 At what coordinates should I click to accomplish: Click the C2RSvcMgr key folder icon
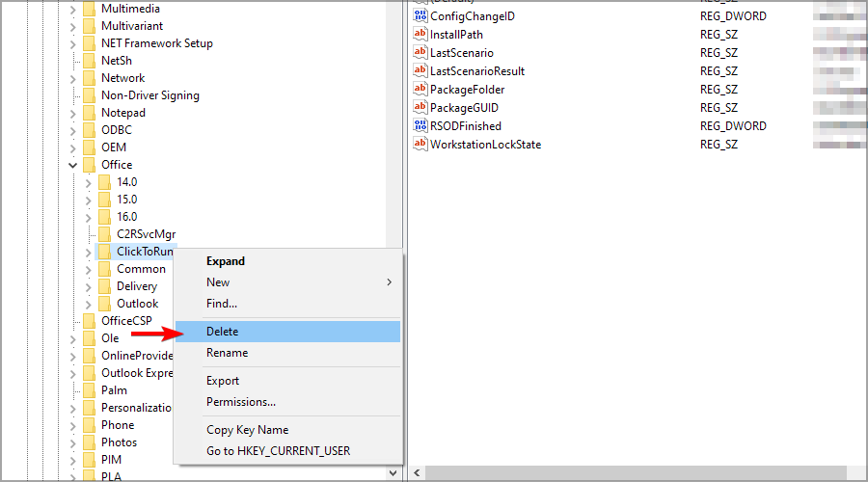104,234
